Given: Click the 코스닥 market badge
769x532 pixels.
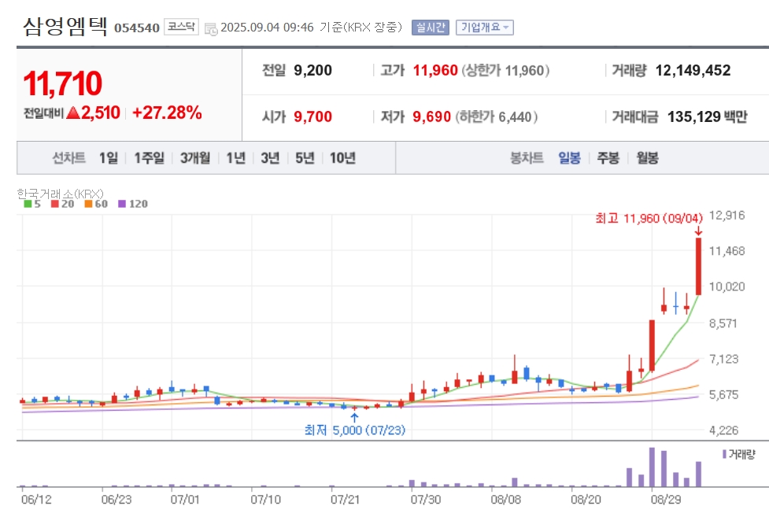Looking at the screenshot, I should [182, 28].
